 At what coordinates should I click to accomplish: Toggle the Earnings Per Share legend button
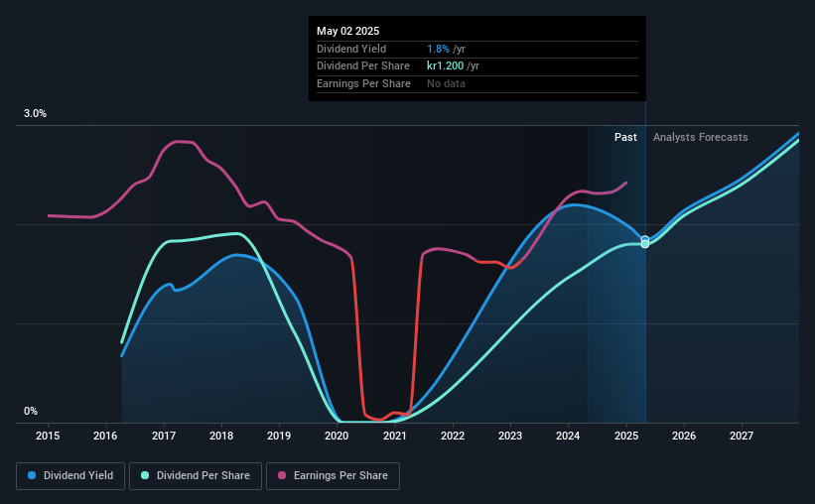click(333, 476)
